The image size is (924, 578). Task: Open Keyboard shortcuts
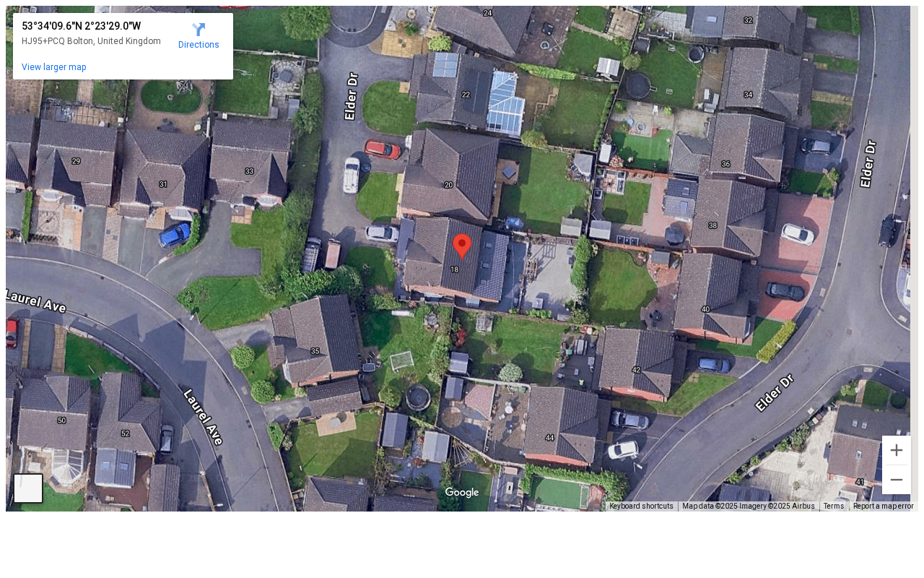(641, 506)
